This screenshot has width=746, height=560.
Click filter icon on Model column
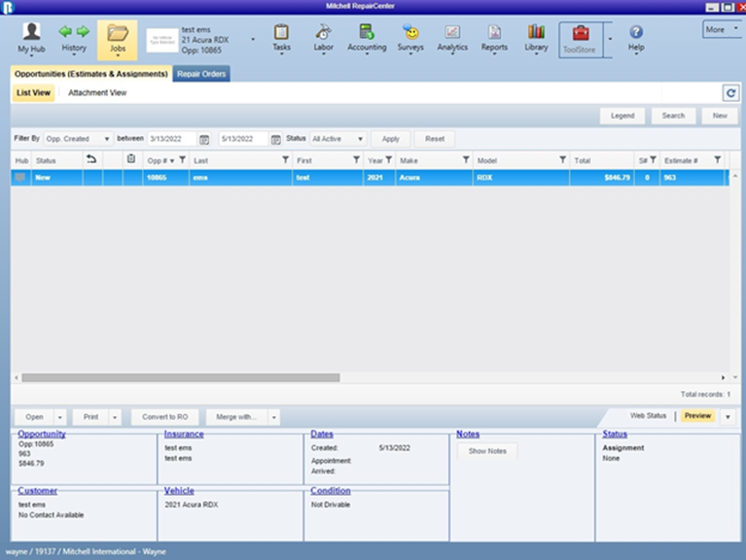(563, 159)
